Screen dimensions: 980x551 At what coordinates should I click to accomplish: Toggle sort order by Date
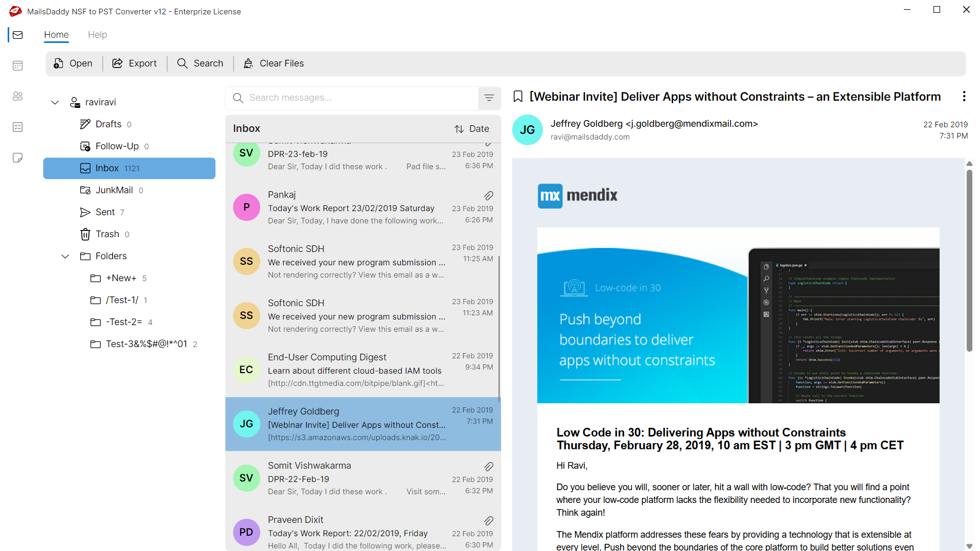click(x=472, y=129)
